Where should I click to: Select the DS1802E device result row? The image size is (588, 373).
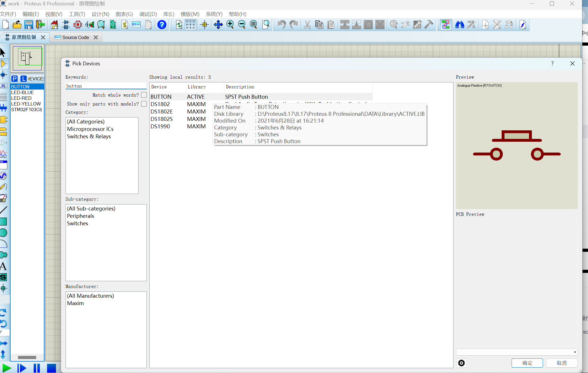tap(162, 112)
